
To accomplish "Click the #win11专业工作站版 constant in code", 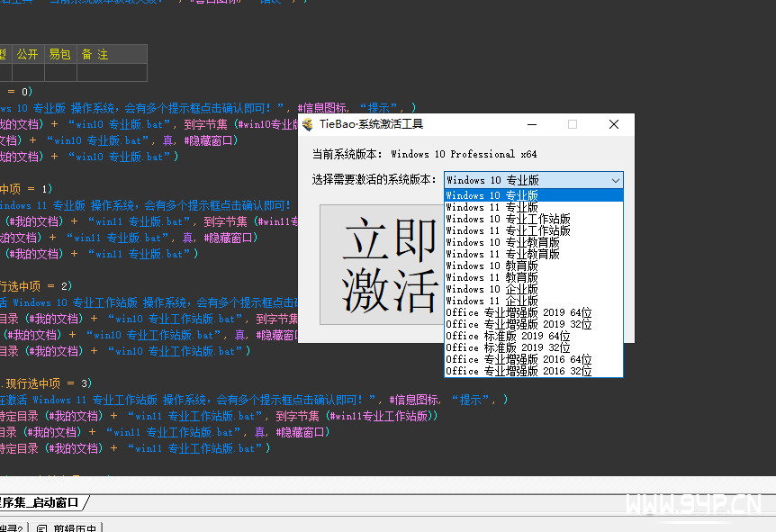I will click(380, 416).
